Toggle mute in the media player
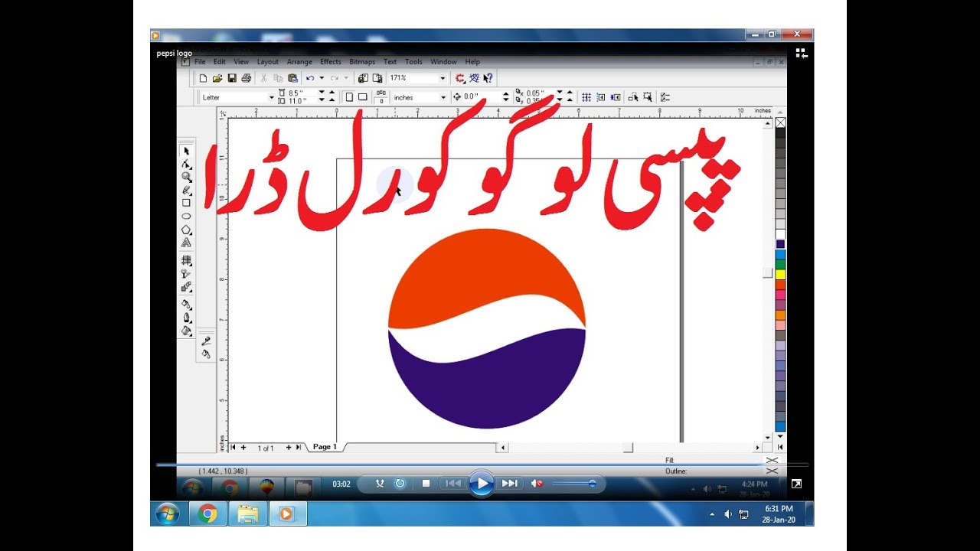This screenshot has height=551, width=980. pos(537,484)
